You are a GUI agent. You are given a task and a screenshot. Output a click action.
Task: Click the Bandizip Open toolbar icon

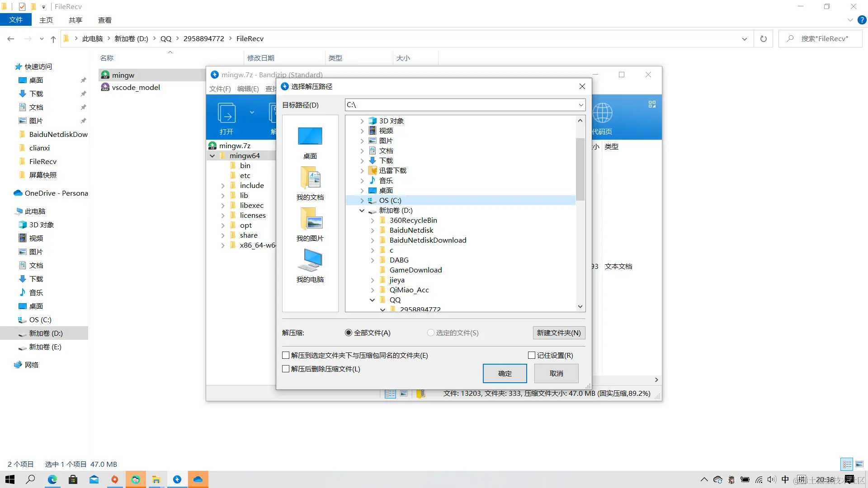(226, 114)
